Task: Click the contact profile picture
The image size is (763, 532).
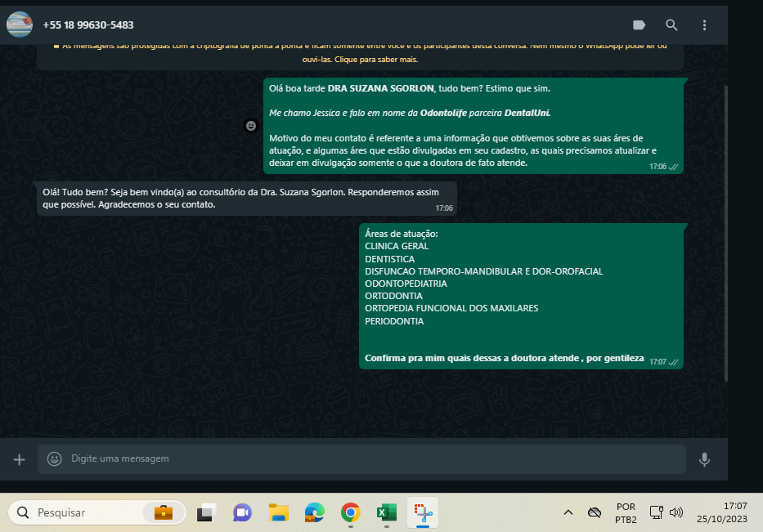Action: pyautogui.click(x=20, y=25)
